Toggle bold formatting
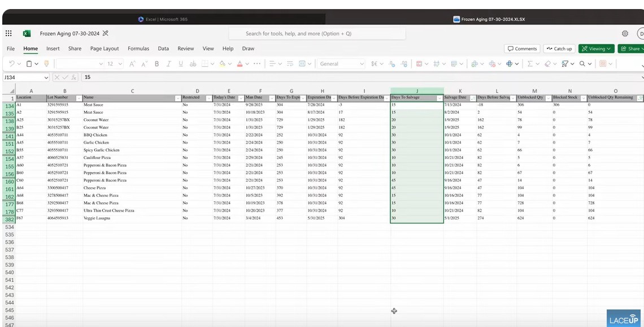Screen dimensions: 644x327 click(x=157, y=63)
